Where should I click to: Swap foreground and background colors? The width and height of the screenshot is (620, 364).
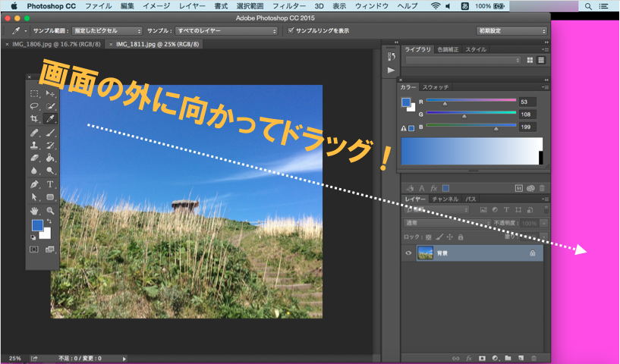tap(49, 221)
